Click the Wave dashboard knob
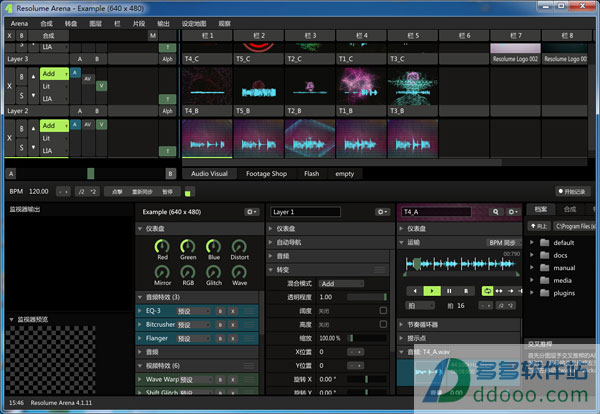600x414 pixels. coord(239,272)
